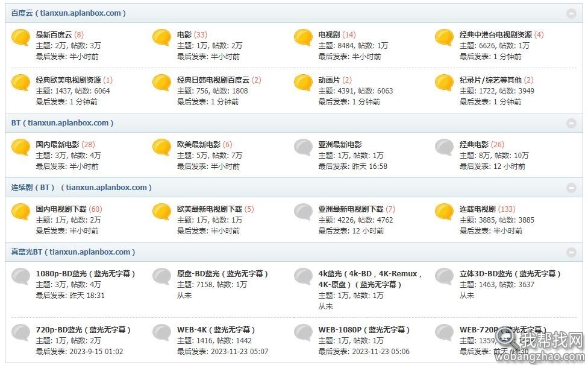The width and height of the screenshot is (588, 368).
Task: Click the 立体3D-BD蓝光 gray bubble icon
Action: [x=445, y=276]
